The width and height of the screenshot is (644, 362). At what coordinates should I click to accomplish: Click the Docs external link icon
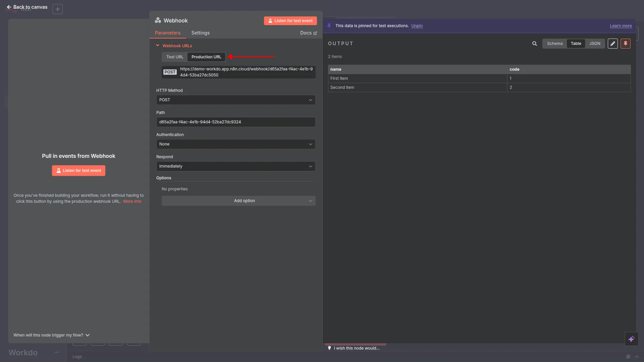coord(315,33)
